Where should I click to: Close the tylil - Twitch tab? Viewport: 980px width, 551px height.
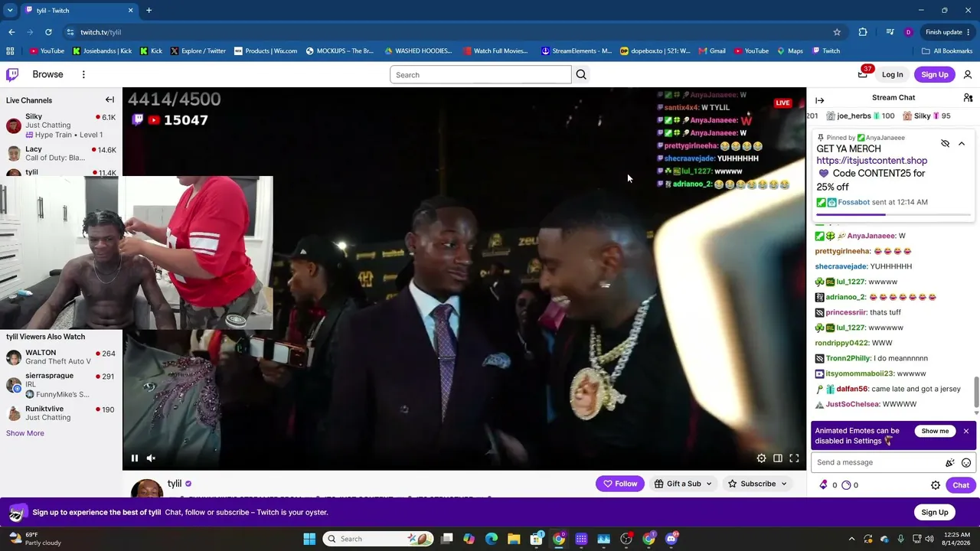(x=130, y=11)
